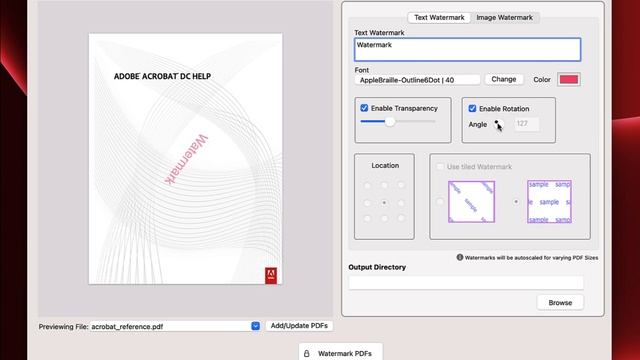Viewport: 640px width, 360px height.
Task: Uncheck Enable Transparency checkbox
Action: pos(364,108)
